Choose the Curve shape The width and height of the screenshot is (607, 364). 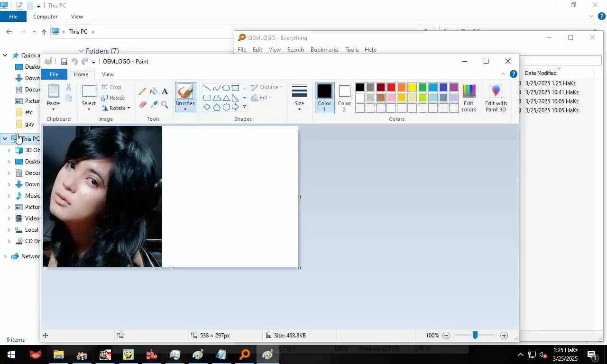click(217, 88)
